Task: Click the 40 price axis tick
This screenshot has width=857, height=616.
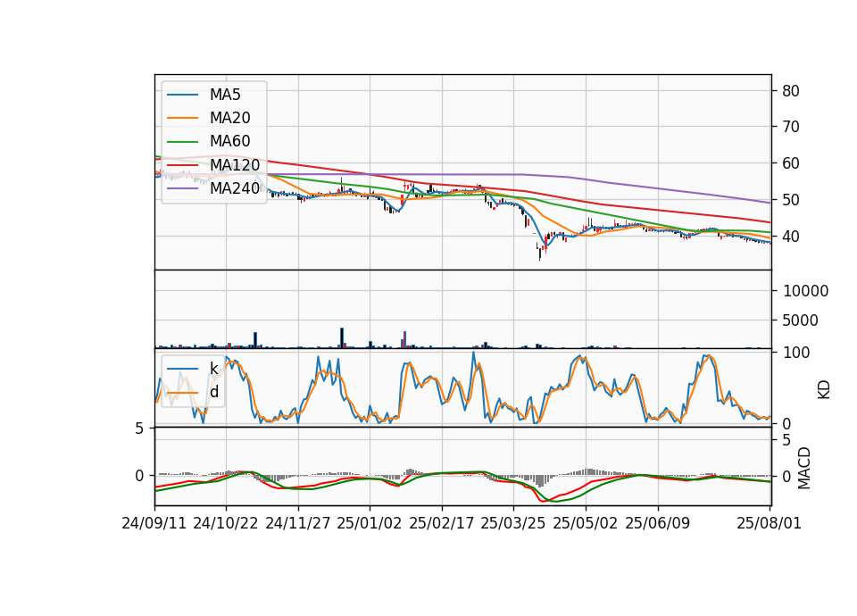Action: (x=791, y=237)
